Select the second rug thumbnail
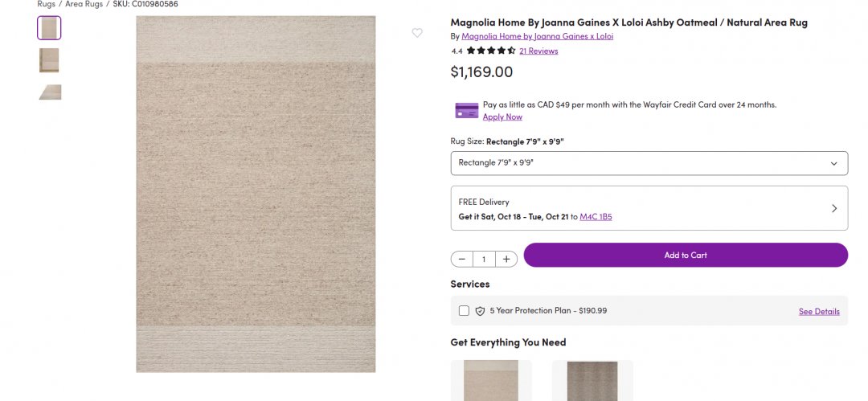This screenshot has height=401, width=868. [x=49, y=60]
